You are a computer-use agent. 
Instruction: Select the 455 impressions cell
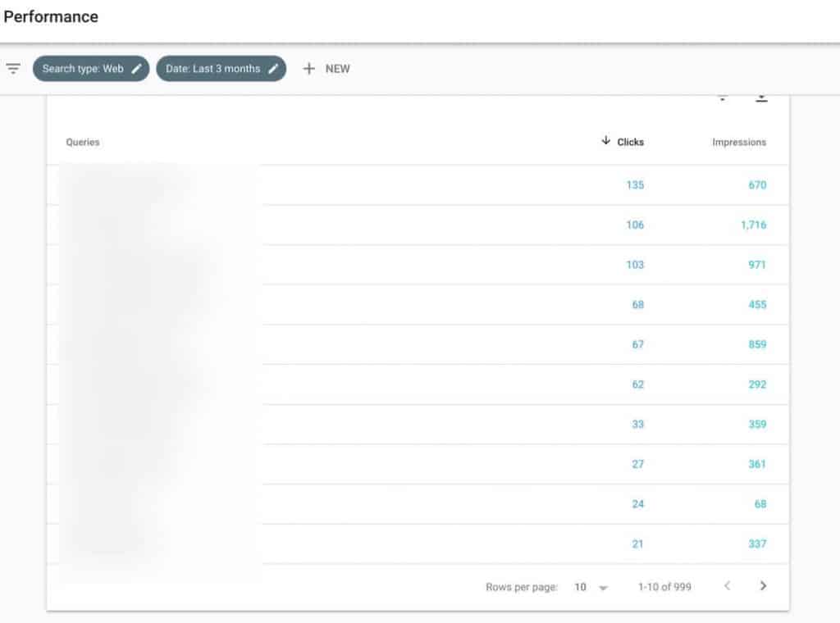pos(757,305)
